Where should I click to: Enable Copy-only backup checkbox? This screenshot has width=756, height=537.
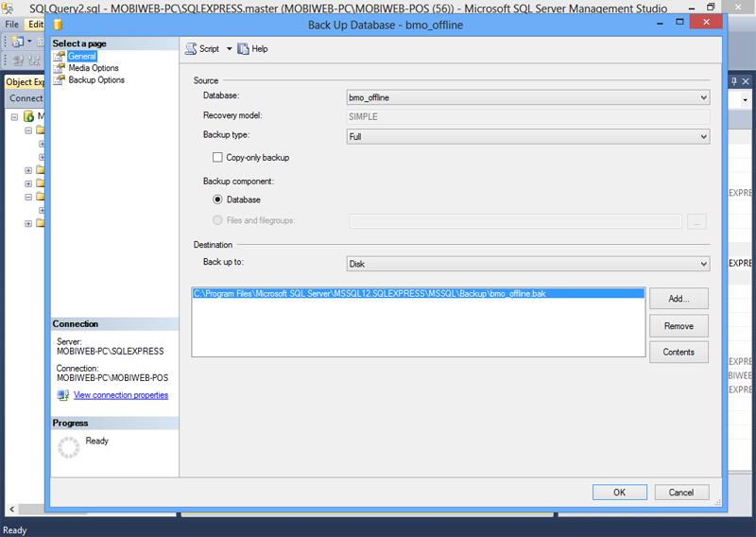[x=217, y=157]
